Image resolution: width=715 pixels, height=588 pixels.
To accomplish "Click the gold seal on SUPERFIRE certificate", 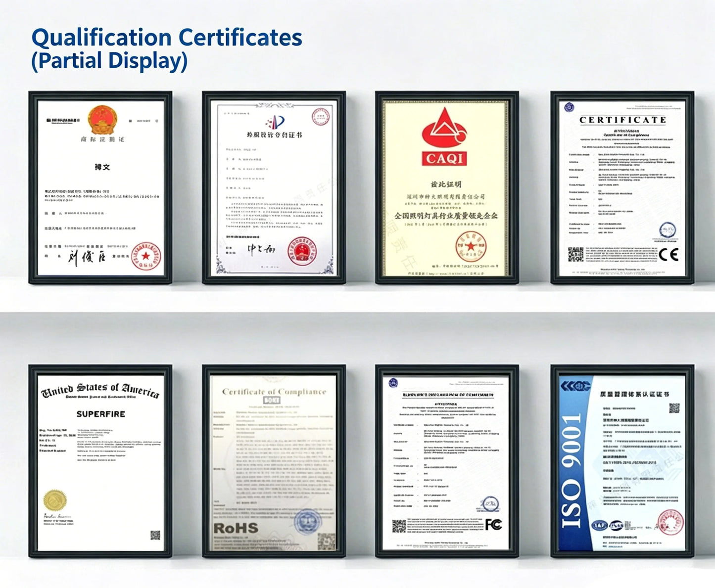I will pos(54,500).
